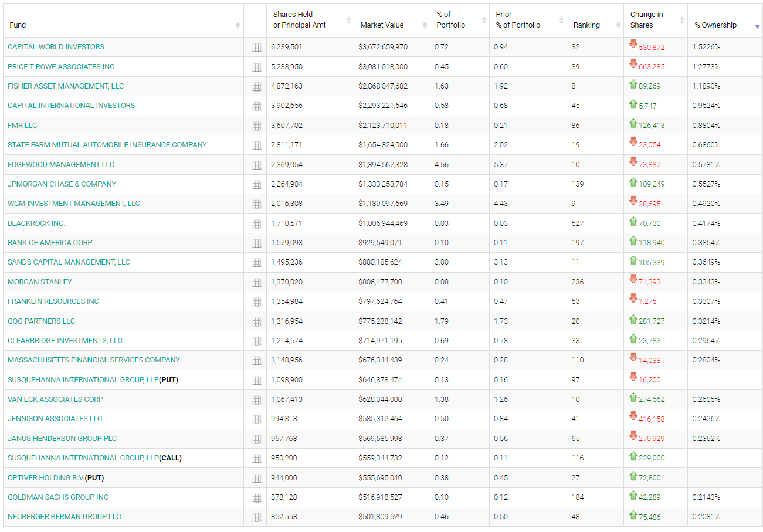Open grid icon in Edgewood Management row

coord(256,165)
